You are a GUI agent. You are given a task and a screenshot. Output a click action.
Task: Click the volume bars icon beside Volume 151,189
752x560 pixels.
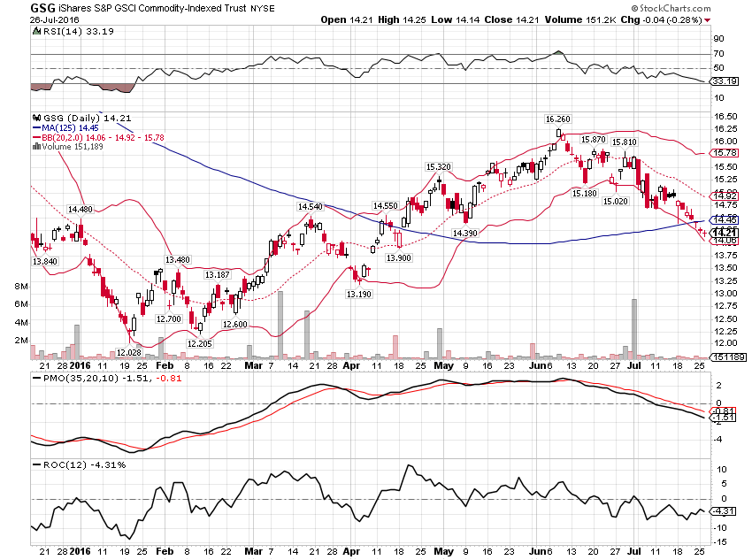(x=36, y=146)
